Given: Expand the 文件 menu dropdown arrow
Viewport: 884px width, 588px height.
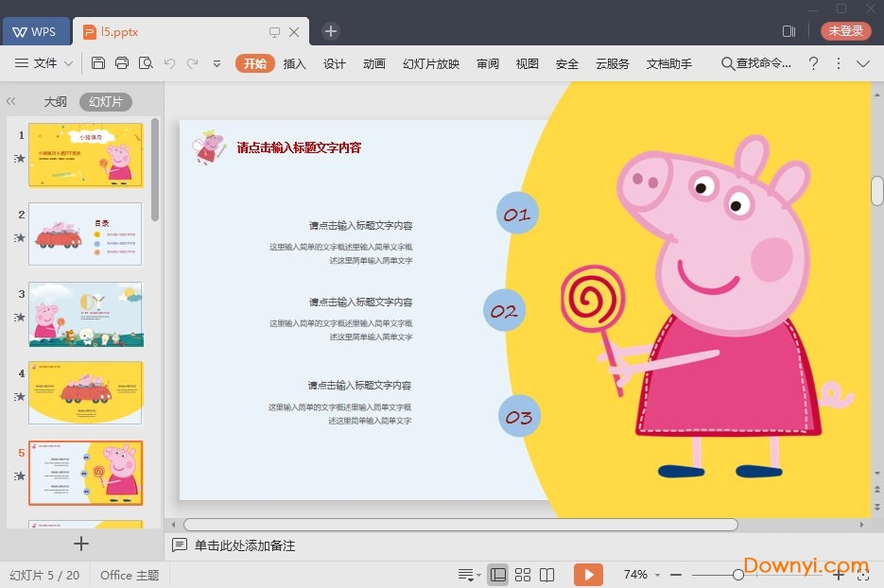Looking at the screenshot, I should point(68,63).
